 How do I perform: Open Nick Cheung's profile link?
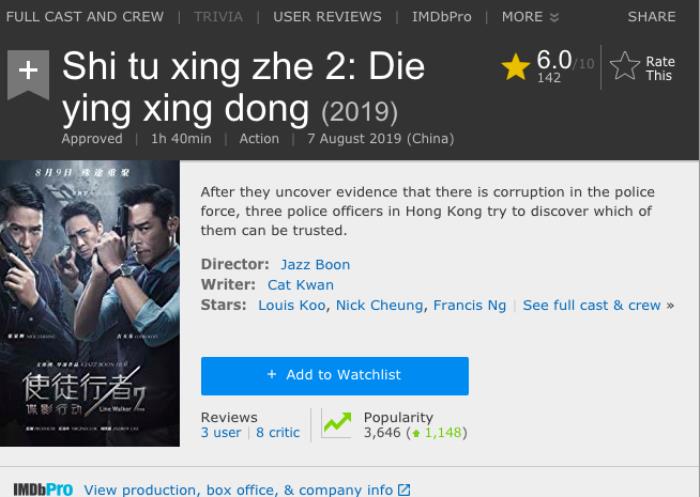click(379, 305)
